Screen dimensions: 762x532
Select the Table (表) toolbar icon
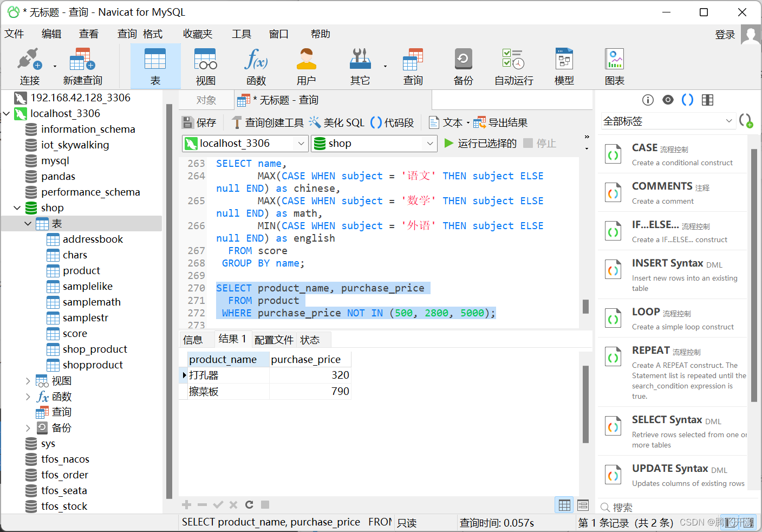[x=155, y=67]
